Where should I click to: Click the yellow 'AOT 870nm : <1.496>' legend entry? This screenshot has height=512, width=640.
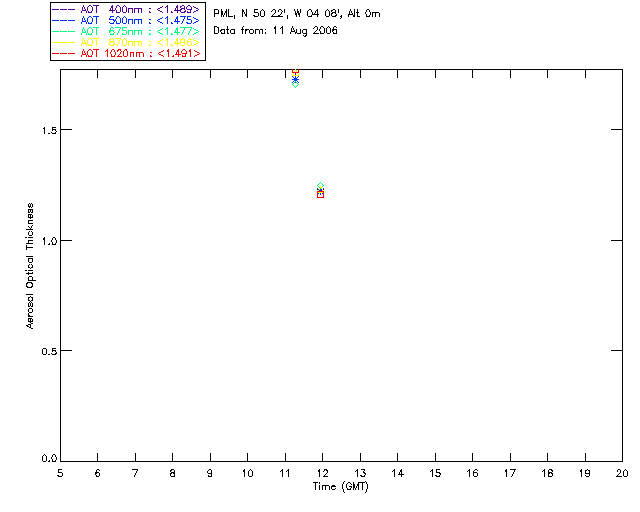[x=126, y=42]
